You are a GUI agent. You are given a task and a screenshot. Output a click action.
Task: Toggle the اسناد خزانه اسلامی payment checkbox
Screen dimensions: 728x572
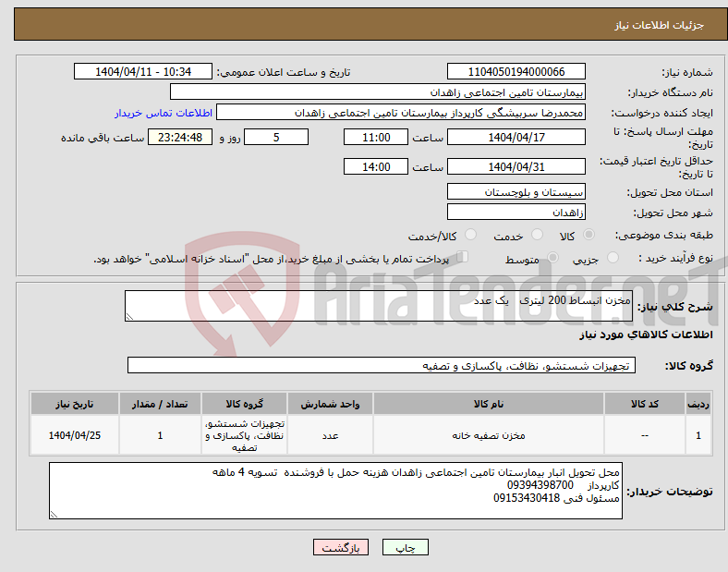click(x=463, y=257)
